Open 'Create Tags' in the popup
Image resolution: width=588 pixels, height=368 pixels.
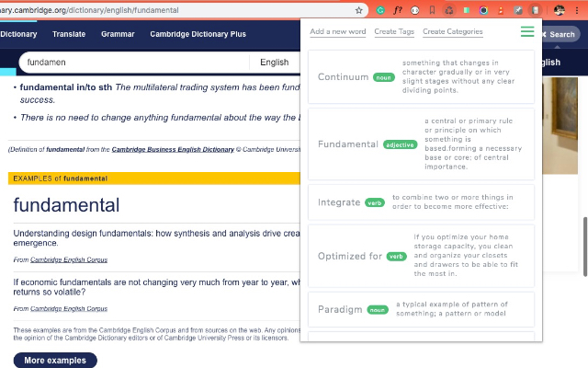point(394,31)
